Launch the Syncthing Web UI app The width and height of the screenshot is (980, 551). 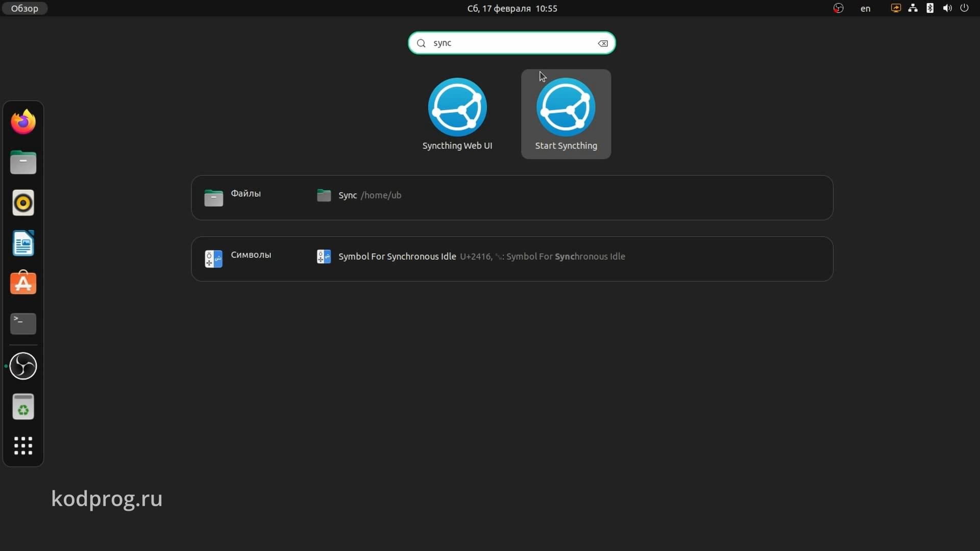coord(457,114)
